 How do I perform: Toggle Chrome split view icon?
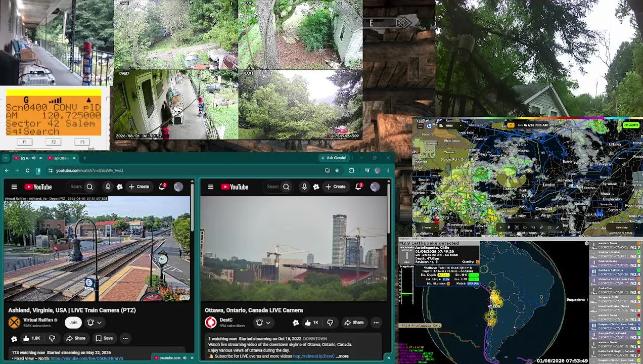[x=38, y=170]
